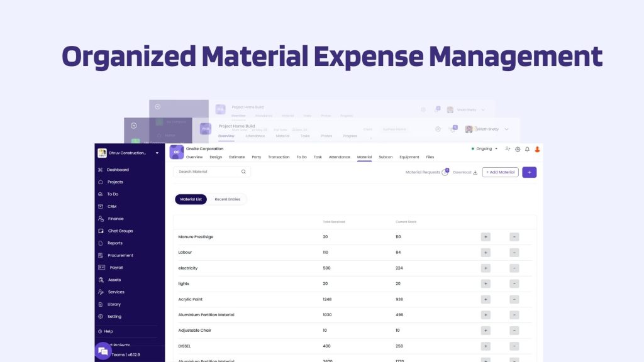
Task: Reduce stock for electricity row
Action: [514, 268]
